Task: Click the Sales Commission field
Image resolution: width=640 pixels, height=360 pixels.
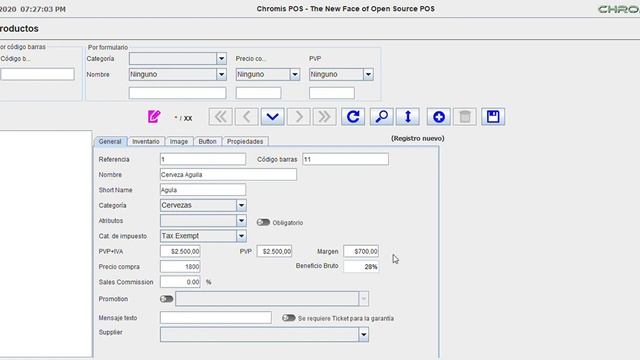Action: click(x=180, y=282)
